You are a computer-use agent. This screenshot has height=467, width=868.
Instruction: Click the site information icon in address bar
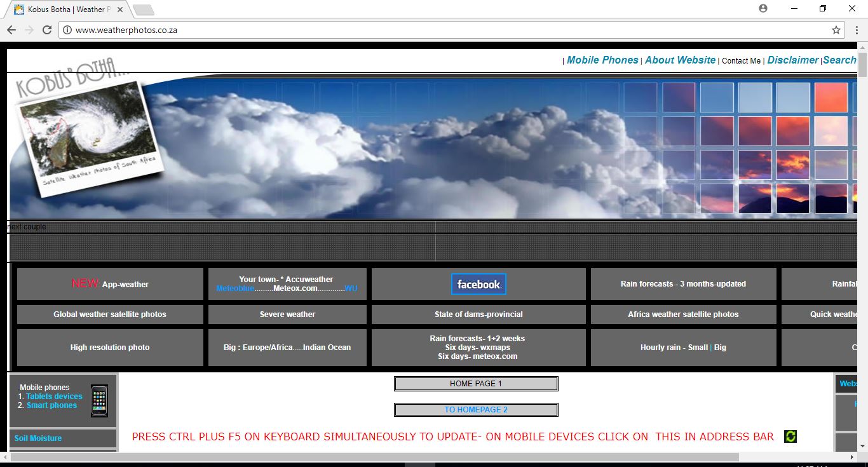[x=67, y=30]
